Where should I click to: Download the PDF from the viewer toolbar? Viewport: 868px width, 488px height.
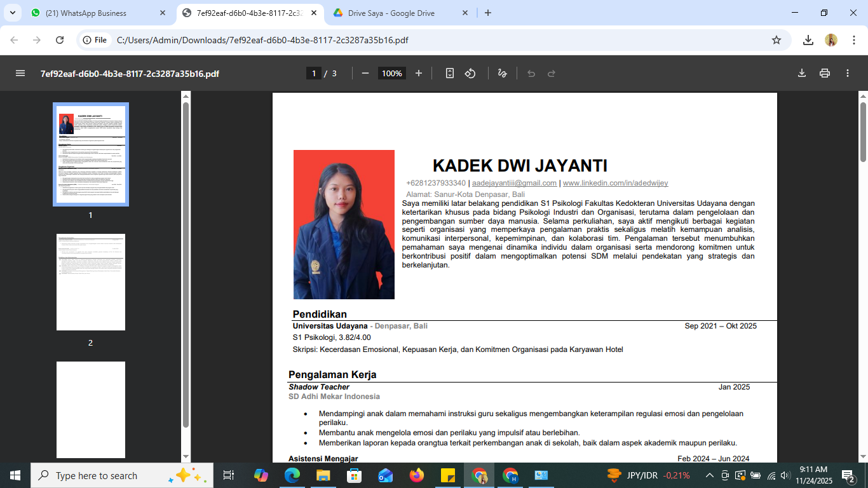coord(802,73)
